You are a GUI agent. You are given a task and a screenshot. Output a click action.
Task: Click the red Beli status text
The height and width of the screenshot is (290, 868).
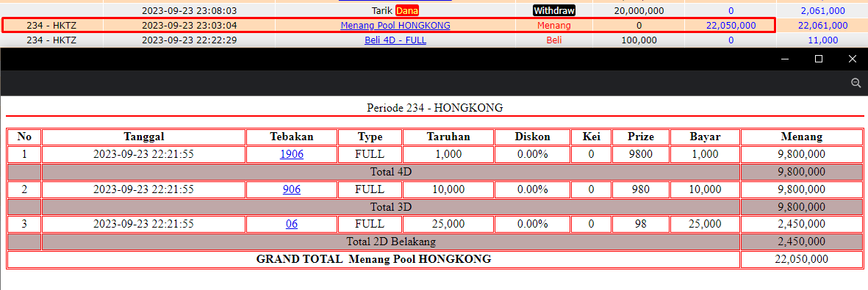pos(554,40)
